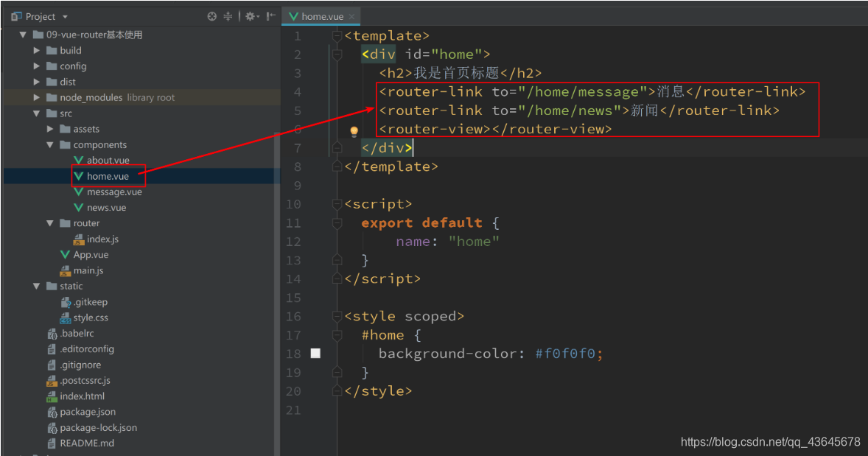Fold the template tag at line 1

pyautogui.click(x=337, y=36)
